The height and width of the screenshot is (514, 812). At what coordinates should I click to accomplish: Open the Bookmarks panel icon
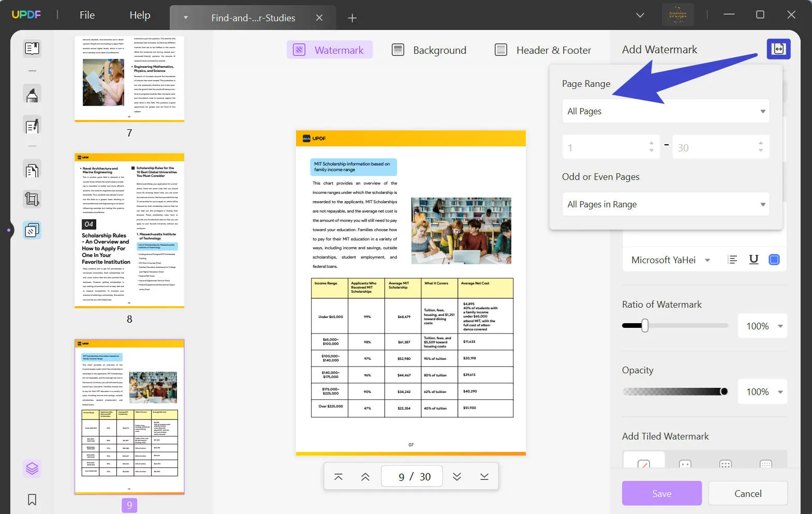(x=32, y=500)
